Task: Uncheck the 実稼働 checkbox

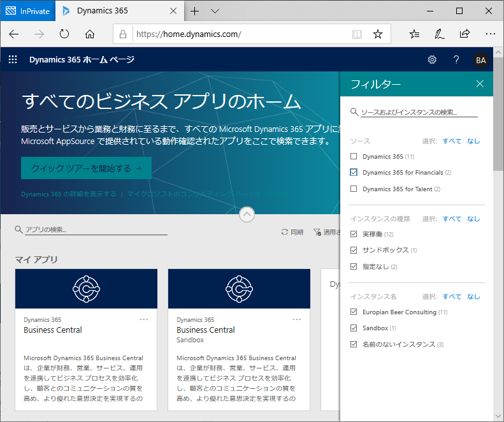Action: pos(354,234)
